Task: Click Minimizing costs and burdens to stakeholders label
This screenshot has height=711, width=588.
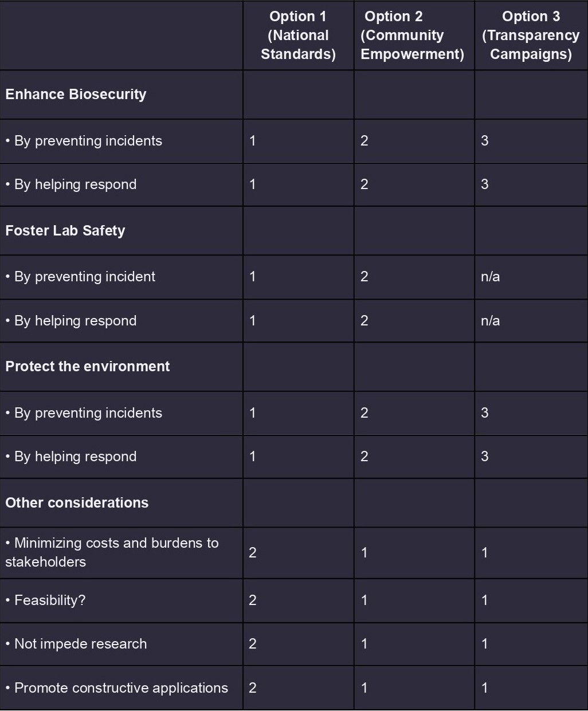Action: 112,552
